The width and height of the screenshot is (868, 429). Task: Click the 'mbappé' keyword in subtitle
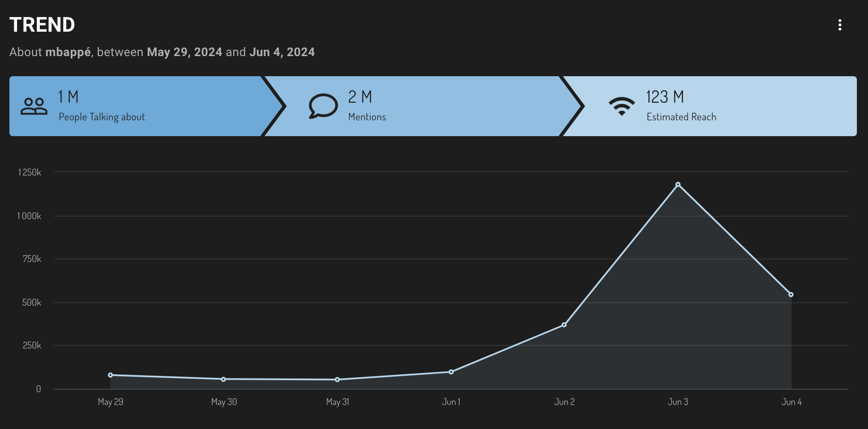point(68,52)
